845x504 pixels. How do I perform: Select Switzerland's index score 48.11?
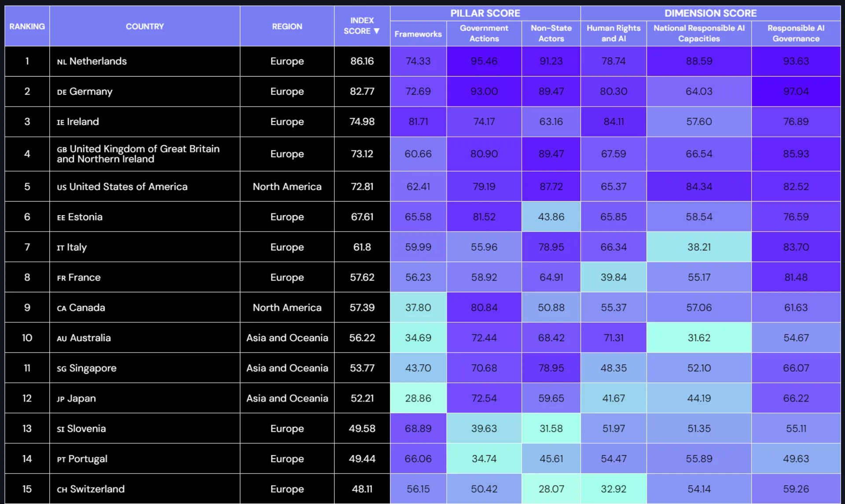click(362, 489)
